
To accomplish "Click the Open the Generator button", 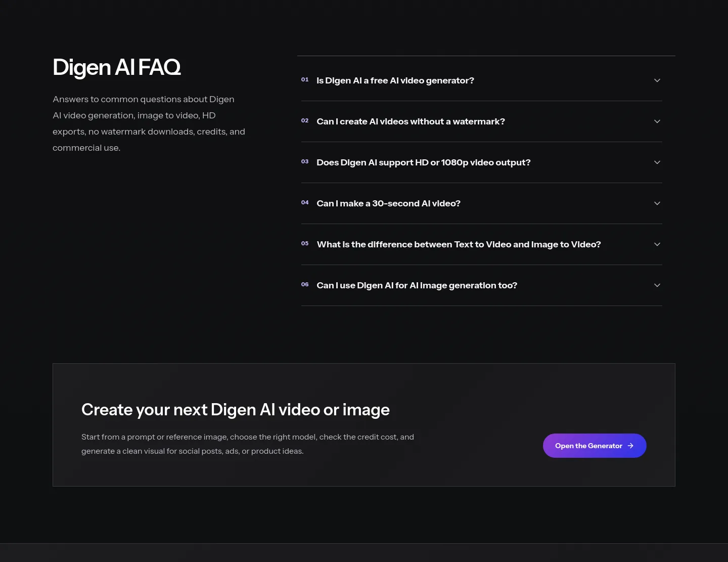I will tap(595, 446).
